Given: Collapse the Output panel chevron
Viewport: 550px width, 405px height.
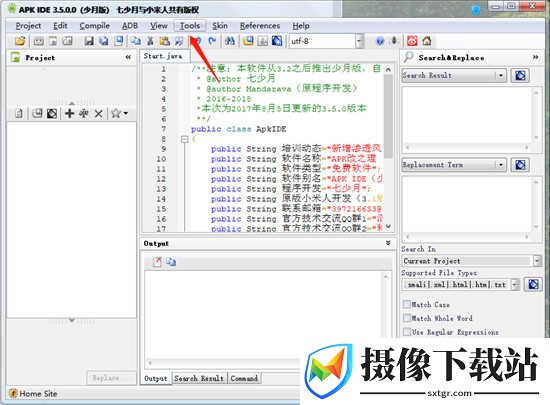Looking at the screenshot, I should [x=388, y=243].
